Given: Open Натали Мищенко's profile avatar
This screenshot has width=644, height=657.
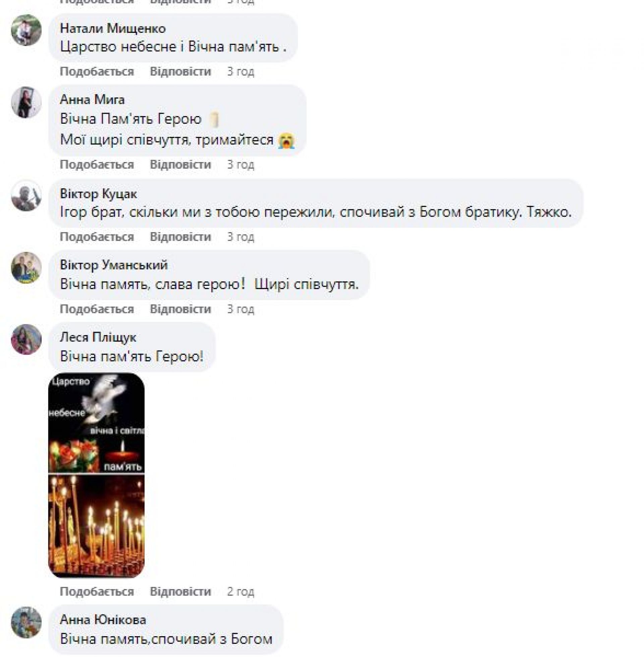Looking at the screenshot, I should 26,30.
